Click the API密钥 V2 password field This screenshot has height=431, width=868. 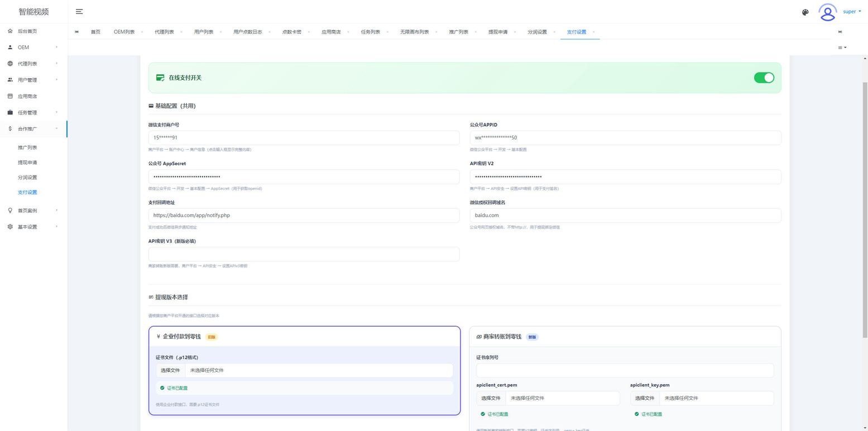coord(625,176)
